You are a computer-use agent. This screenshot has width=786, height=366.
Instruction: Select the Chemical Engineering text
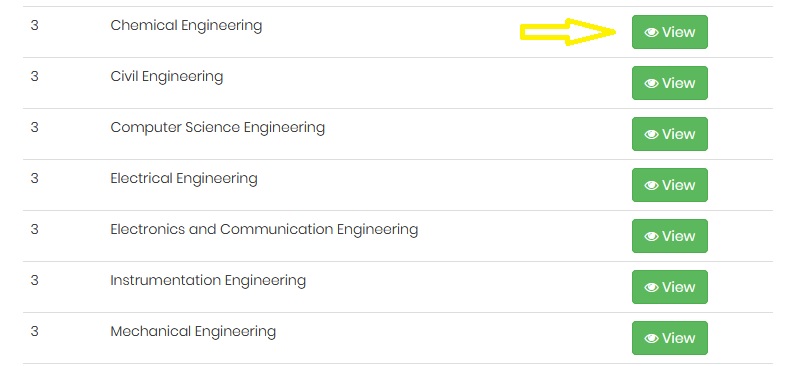(186, 26)
